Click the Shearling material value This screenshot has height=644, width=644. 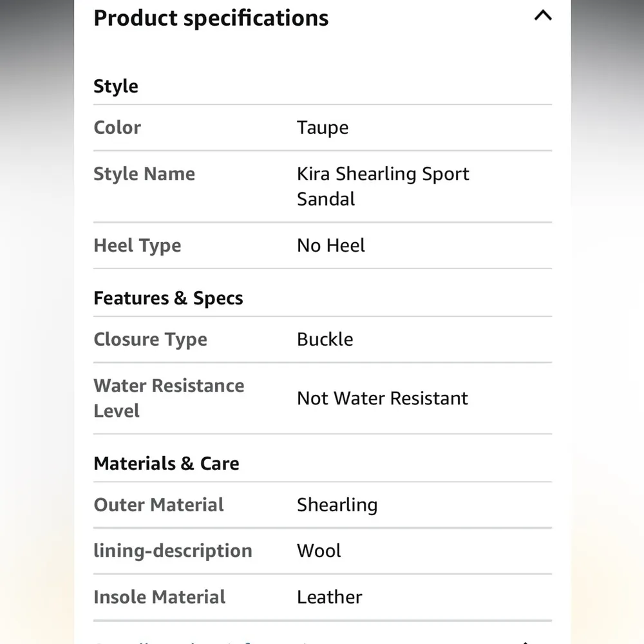point(337,505)
